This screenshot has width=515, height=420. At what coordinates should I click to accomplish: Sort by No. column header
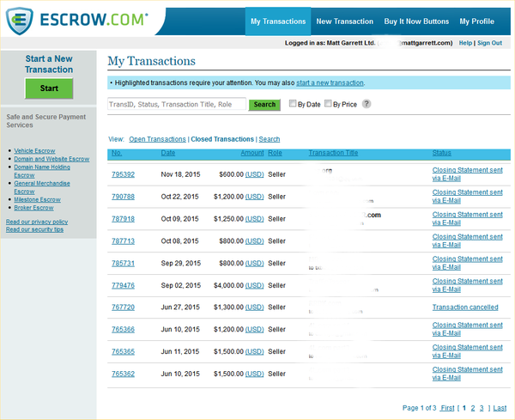tap(117, 153)
